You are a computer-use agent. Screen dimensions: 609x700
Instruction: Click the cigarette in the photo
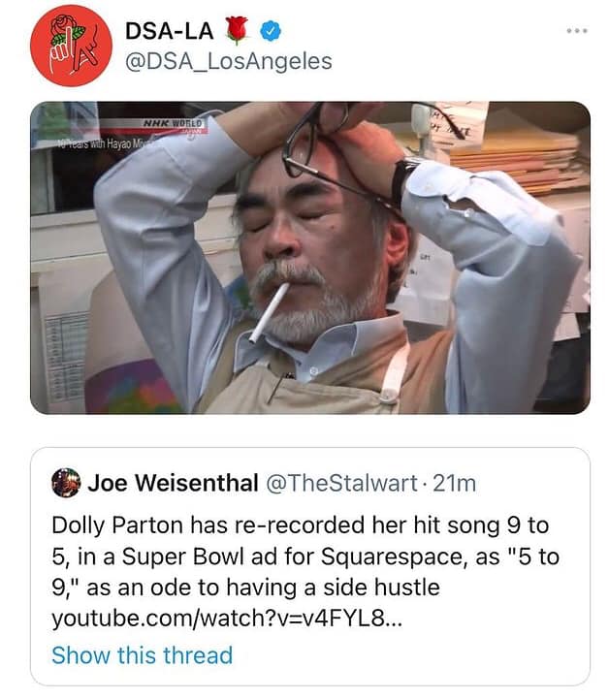point(267,313)
